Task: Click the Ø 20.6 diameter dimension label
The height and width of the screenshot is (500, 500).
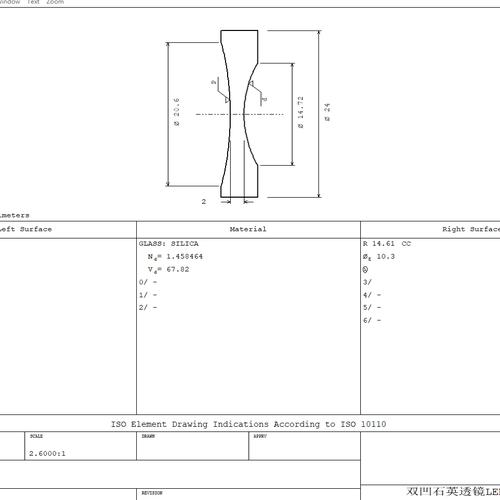Action: click(x=177, y=112)
